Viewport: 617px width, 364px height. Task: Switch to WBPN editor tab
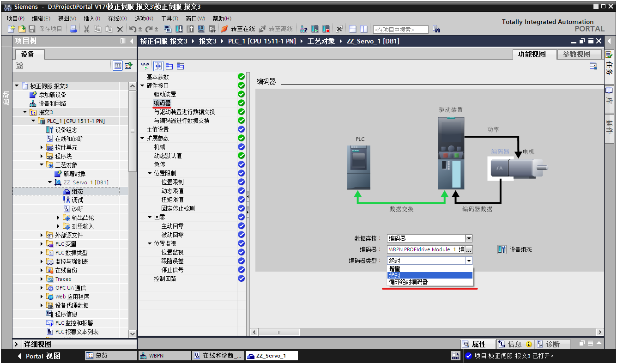click(x=164, y=356)
